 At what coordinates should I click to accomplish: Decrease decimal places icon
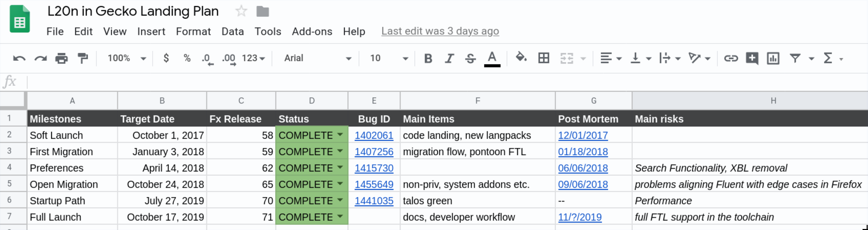click(207, 59)
